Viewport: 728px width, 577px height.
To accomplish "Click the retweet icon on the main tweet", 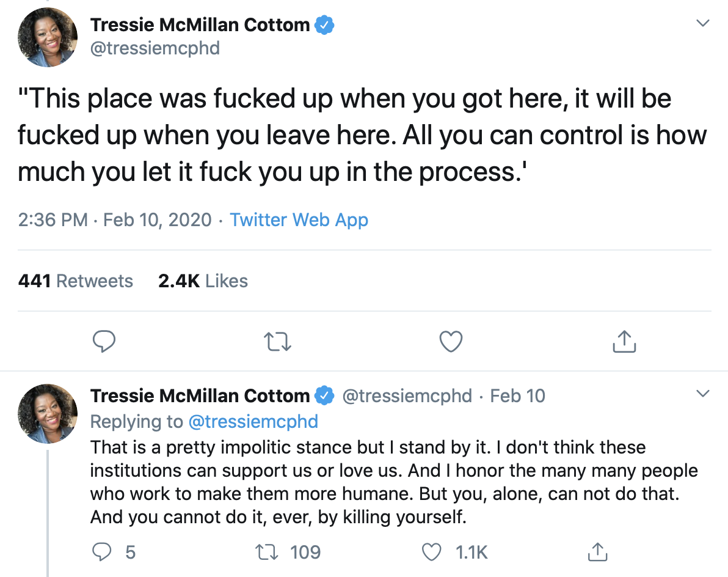I will click(x=277, y=341).
